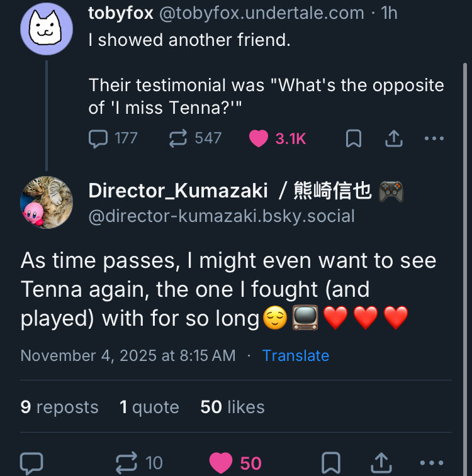Reply to tobyfox's post via comment icon
This screenshot has width=472, height=476.
pyautogui.click(x=99, y=138)
